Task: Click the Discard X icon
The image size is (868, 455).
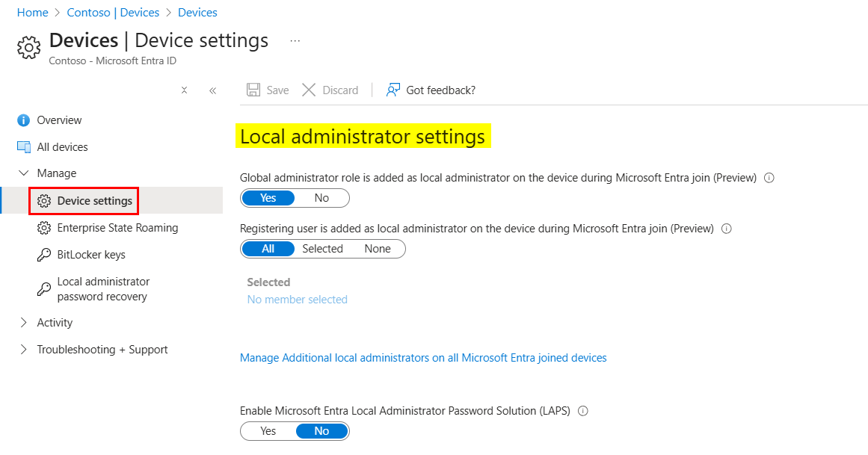Action: 309,90
